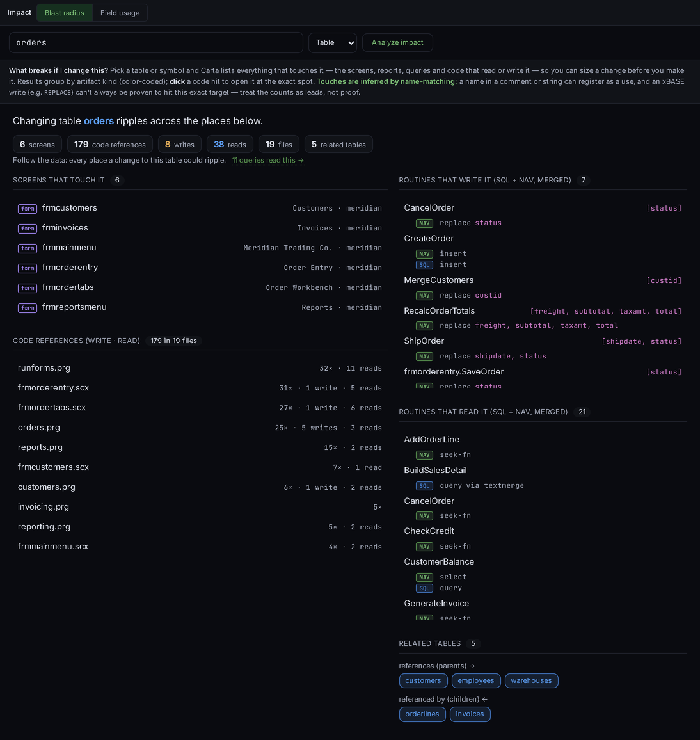Open the customers related table chip
This screenshot has height=740, width=700.
[423, 680]
